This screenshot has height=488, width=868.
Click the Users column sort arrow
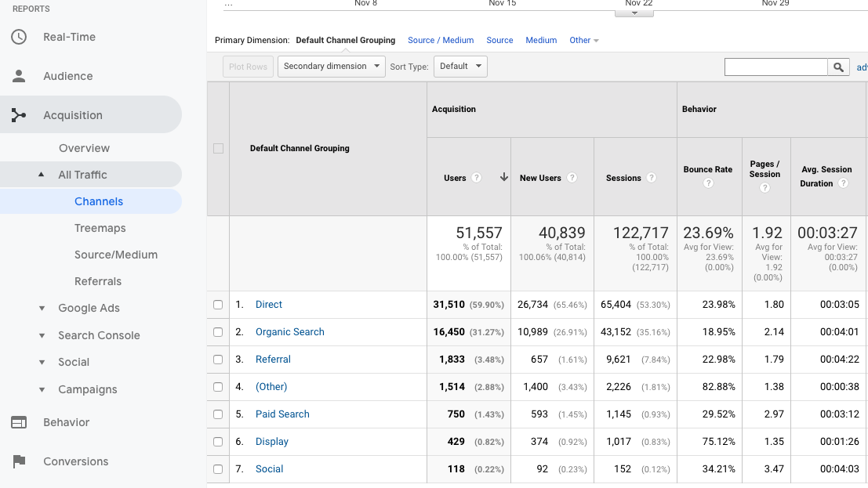pos(503,177)
